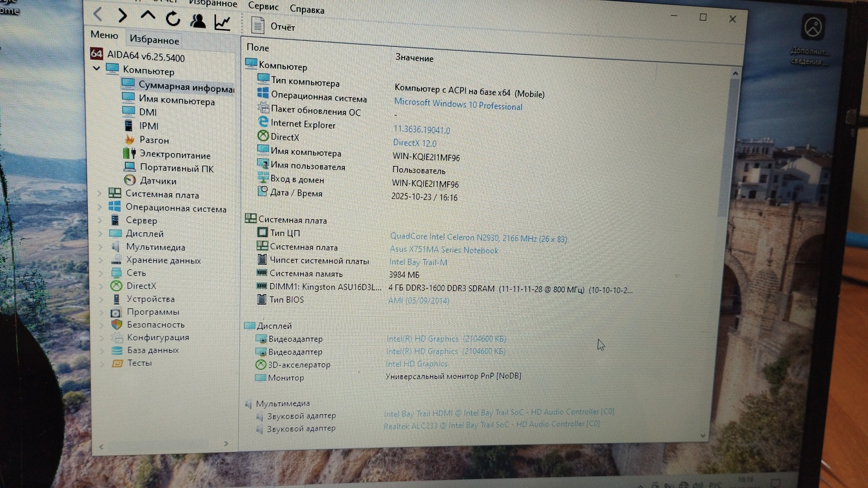868x488 pixels.
Task: Select the Разгон tree item
Action: (154, 140)
